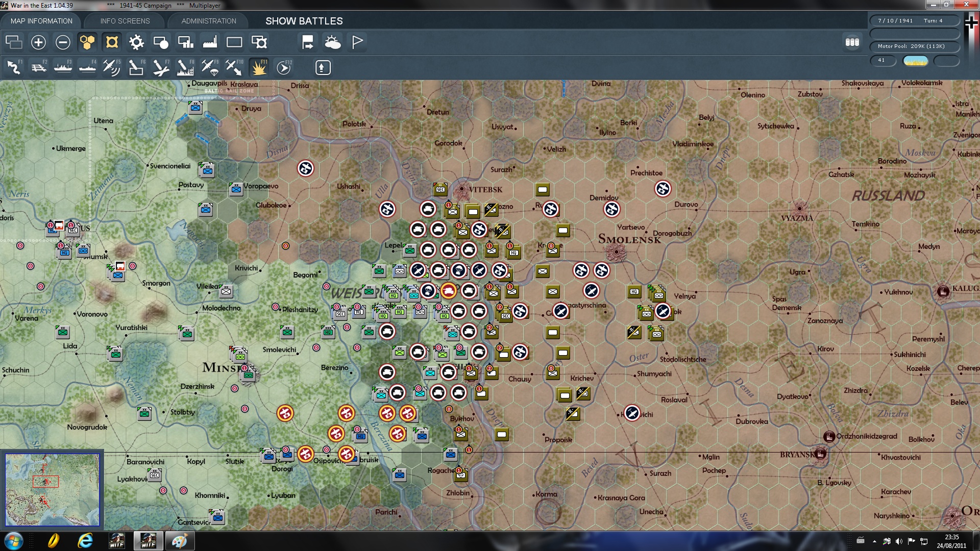
Task: Click the SEC unit beside Vitebsk
Action: pyautogui.click(x=440, y=189)
